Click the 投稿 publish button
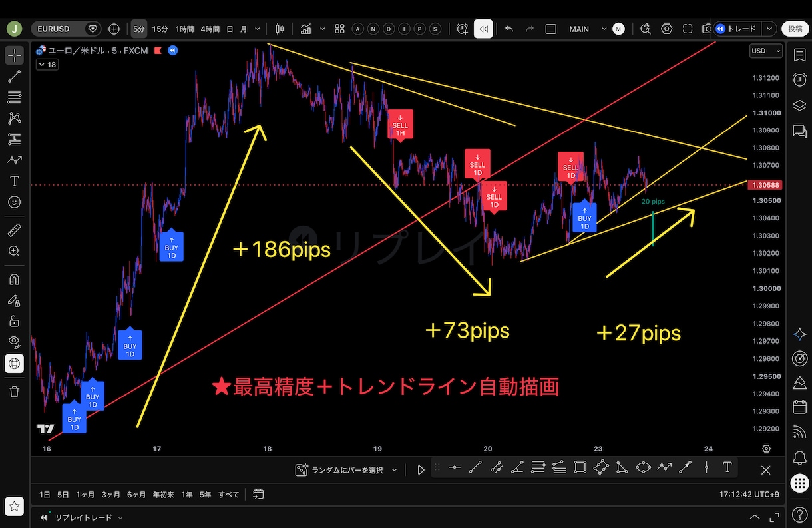This screenshot has height=528, width=812. [x=795, y=29]
